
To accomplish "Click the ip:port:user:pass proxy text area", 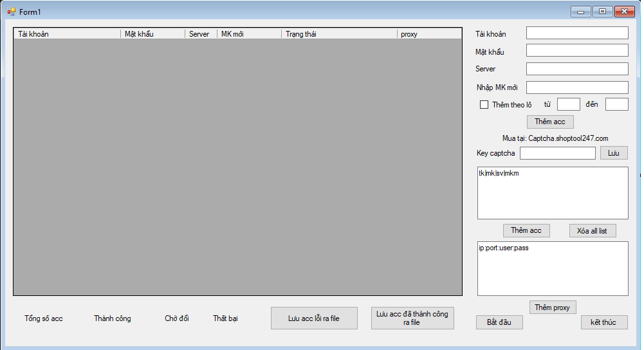I will [x=553, y=268].
